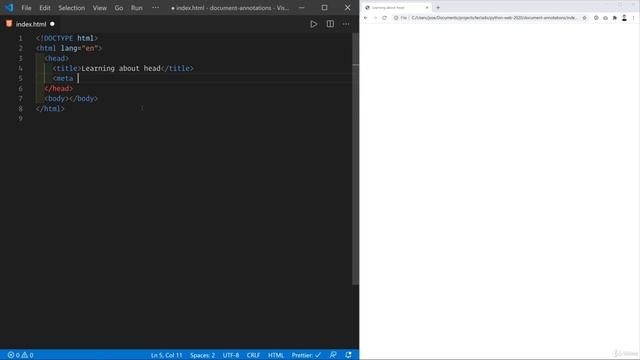Image resolution: width=640 pixels, height=360 pixels.
Task: Click the <!DOCTYPE html> line
Action: [67, 38]
